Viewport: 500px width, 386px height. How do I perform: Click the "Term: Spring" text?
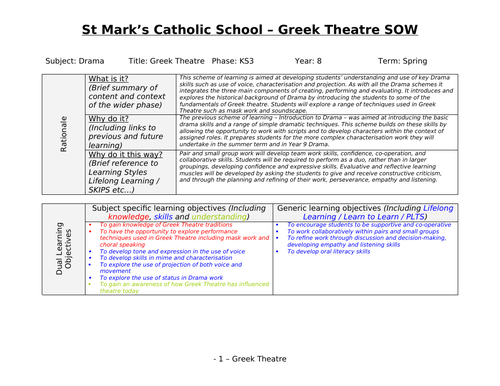(402, 61)
